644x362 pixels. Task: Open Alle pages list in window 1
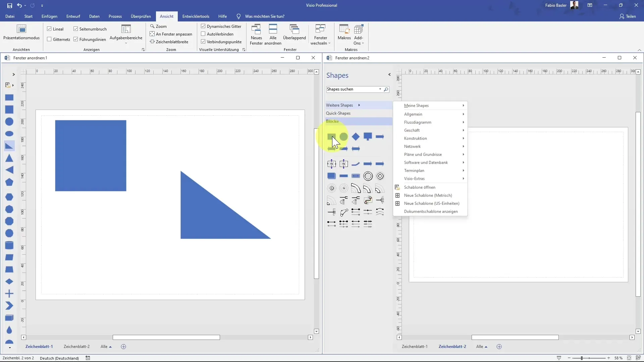click(x=106, y=347)
